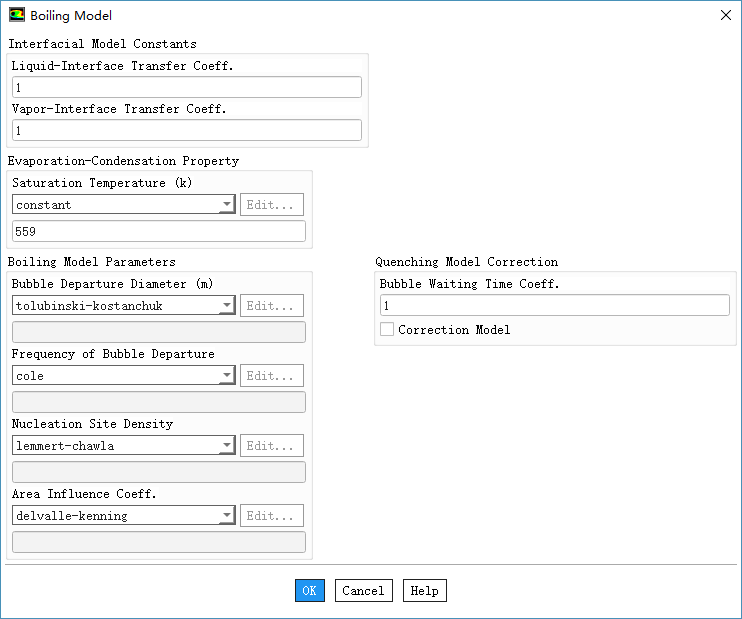Click Edit beside the cole dropdown
The width and height of the screenshot is (742, 619).
click(x=272, y=376)
